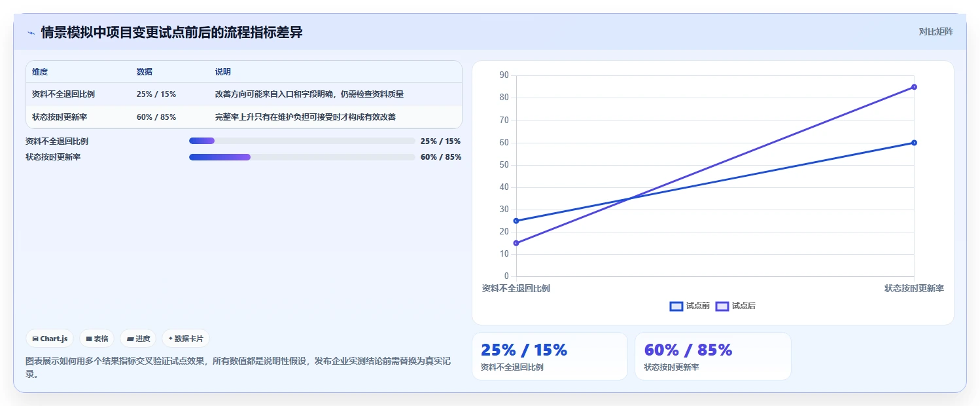Toggle the 试点后 legend item

(x=735, y=306)
